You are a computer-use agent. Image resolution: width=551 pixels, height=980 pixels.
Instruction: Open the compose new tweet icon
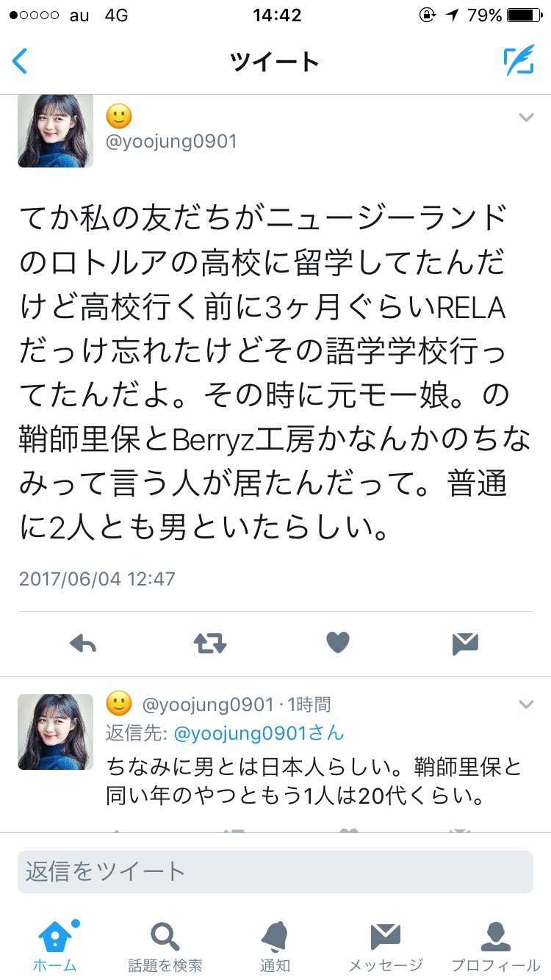[519, 61]
